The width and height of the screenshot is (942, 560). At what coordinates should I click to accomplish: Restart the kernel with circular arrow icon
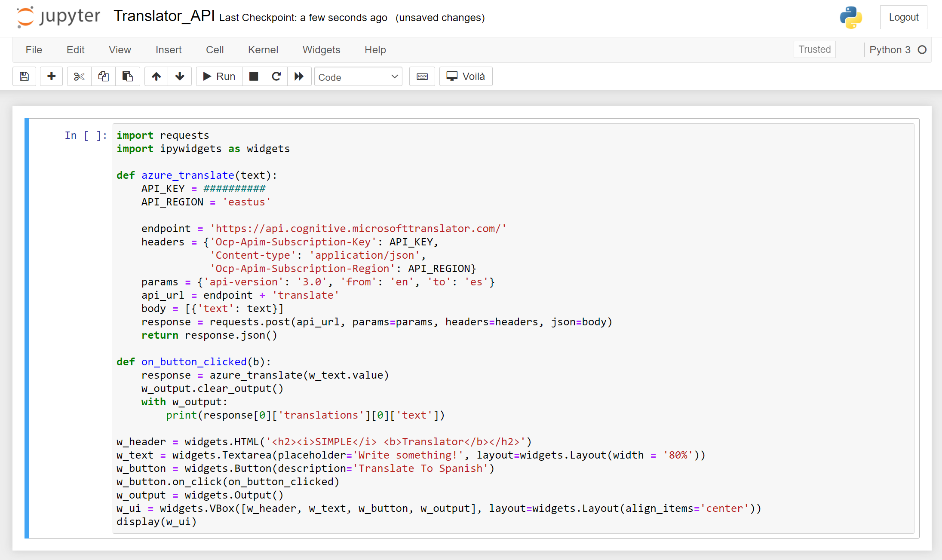point(276,77)
